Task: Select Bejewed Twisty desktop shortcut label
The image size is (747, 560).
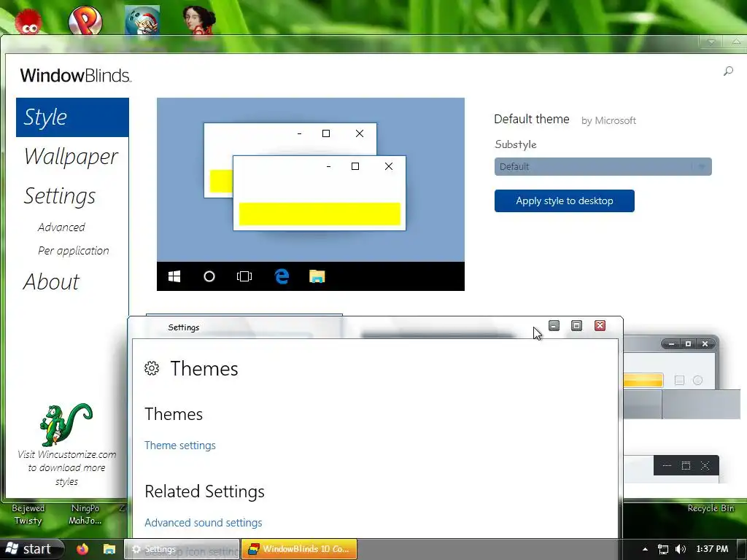Action: (28, 514)
